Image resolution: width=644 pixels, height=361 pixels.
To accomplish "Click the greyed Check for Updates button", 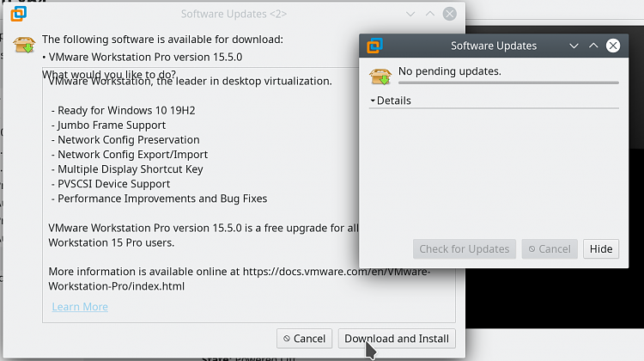I will click(465, 248).
